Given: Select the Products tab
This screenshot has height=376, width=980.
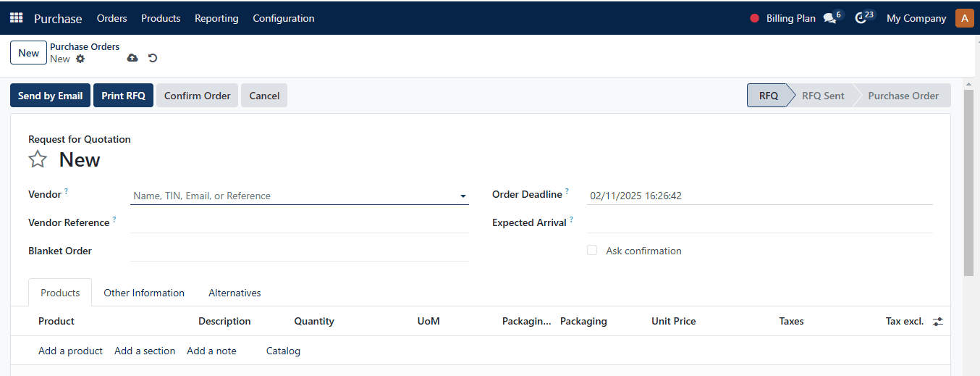Looking at the screenshot, I should pyautogui.click(x=60, y=293).
